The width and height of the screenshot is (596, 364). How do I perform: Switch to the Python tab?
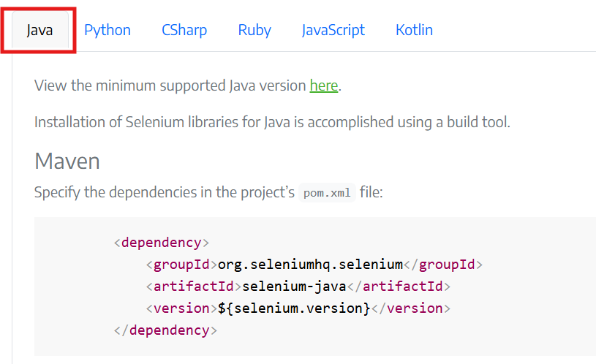point(107,30)
